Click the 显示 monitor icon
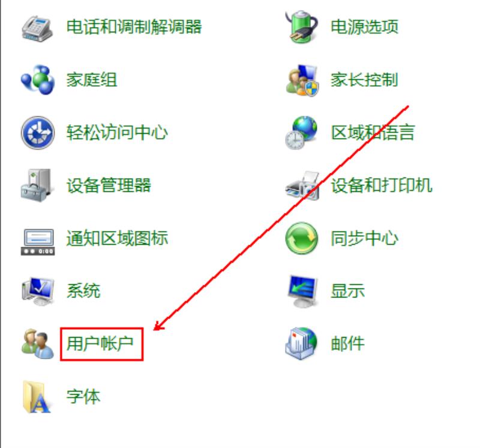 pos(302,291)
